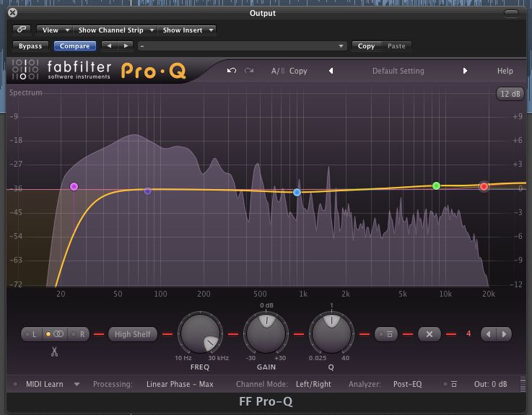Toggle the Compare button

[x=74, y=45]
